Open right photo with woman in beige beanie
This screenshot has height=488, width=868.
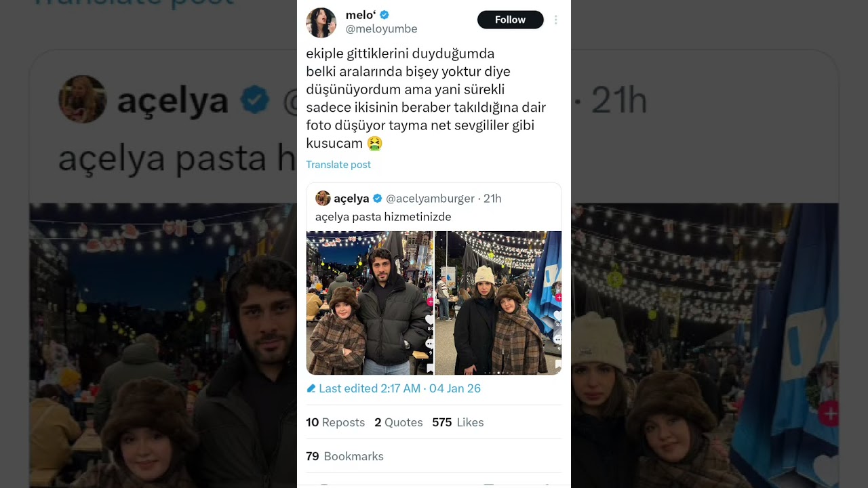pyautogui.click(x=498, y=303)
